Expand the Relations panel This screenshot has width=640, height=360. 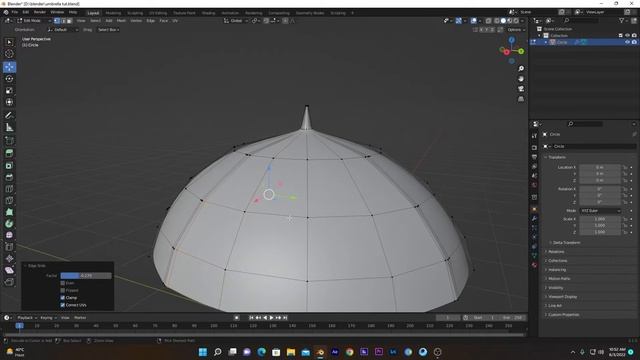(556, 251)
